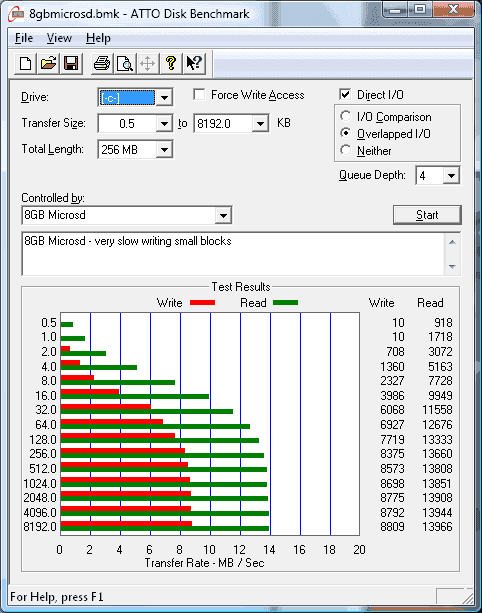Open the View menu

(x=59, y=38)
